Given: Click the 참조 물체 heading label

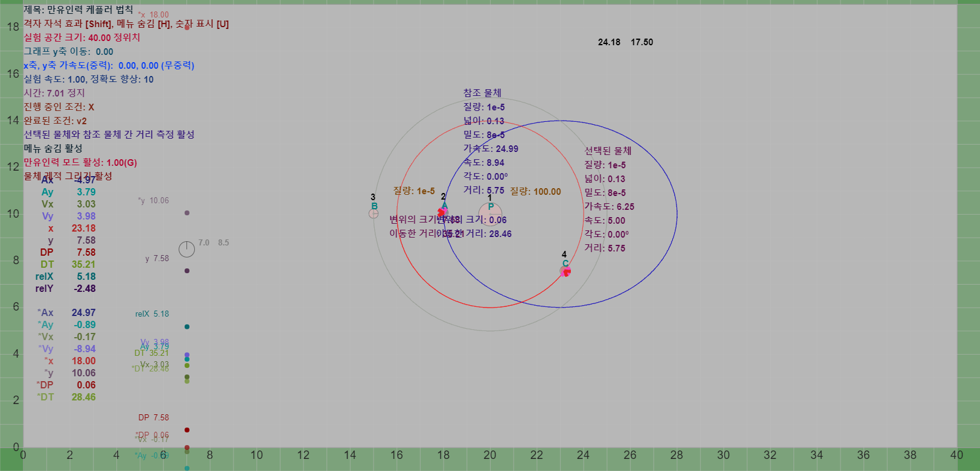Looking at the screenshot, I should pos(482,93).
